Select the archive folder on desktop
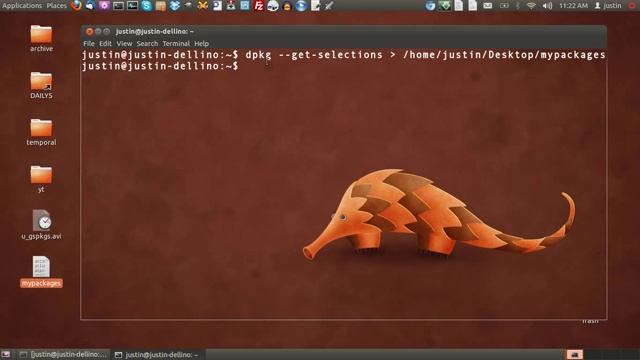The width and height of the screenshot is (640, 360). coord(41,39)
